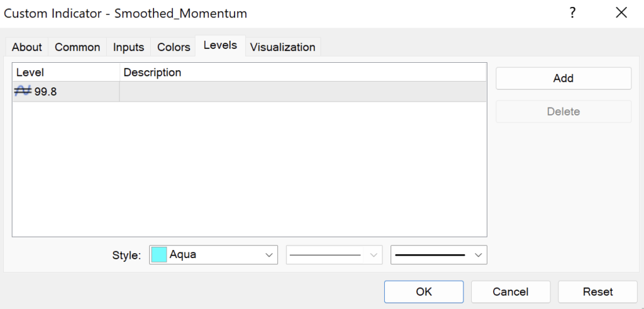Screen dimensions: 644x309
Task: Expand the line width dropdown
Action: pyautogui.click(x=438, y=254)
